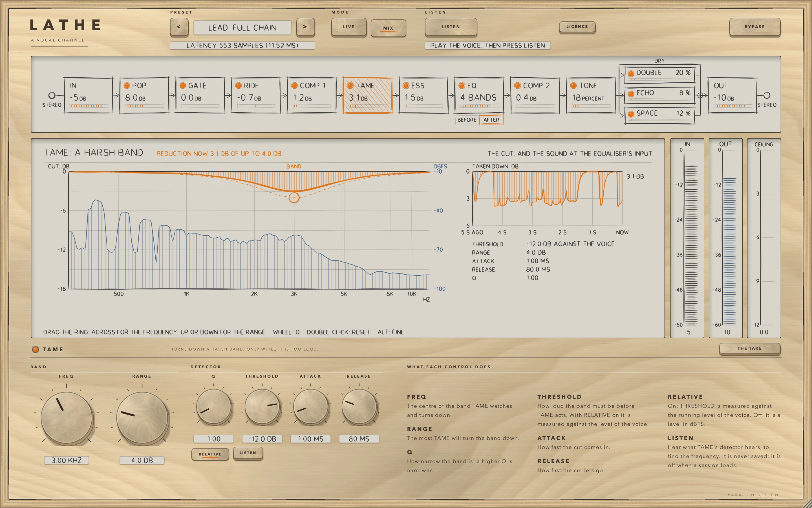Open THE TAKE button
Screen dimensions: 812x508
tap(750, 349)
